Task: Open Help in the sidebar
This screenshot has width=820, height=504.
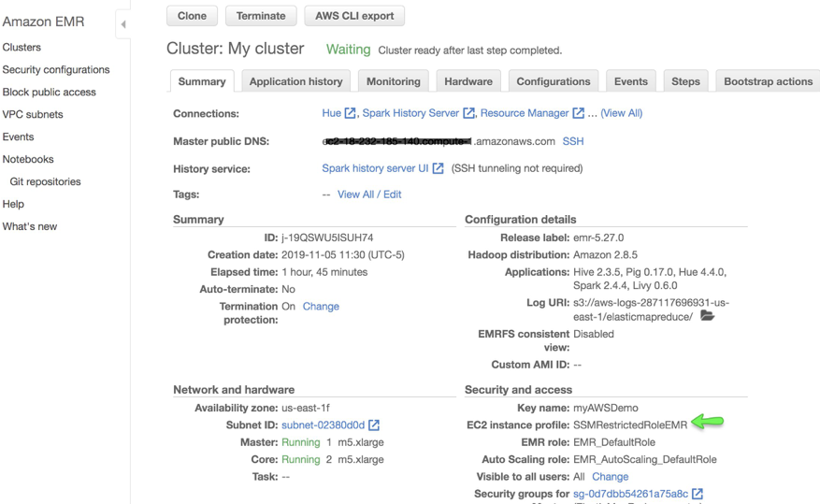Action: coord(13,204)
